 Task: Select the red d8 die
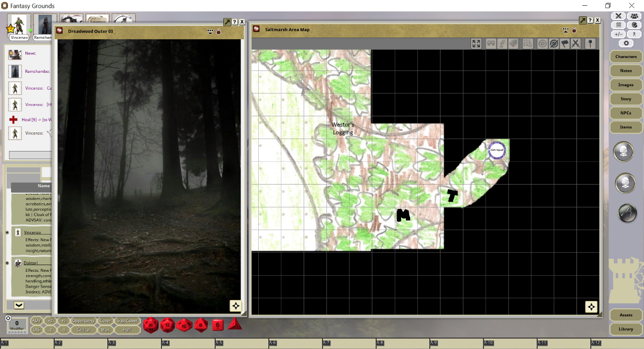tap(201, 325)
